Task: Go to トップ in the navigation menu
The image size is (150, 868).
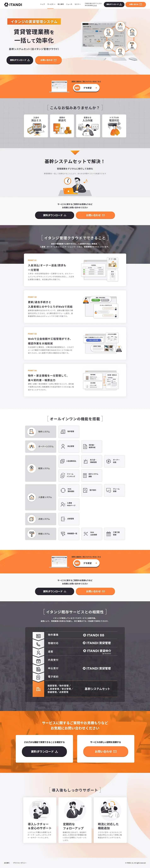Action: pyautogui.click(x=43, y=4)
